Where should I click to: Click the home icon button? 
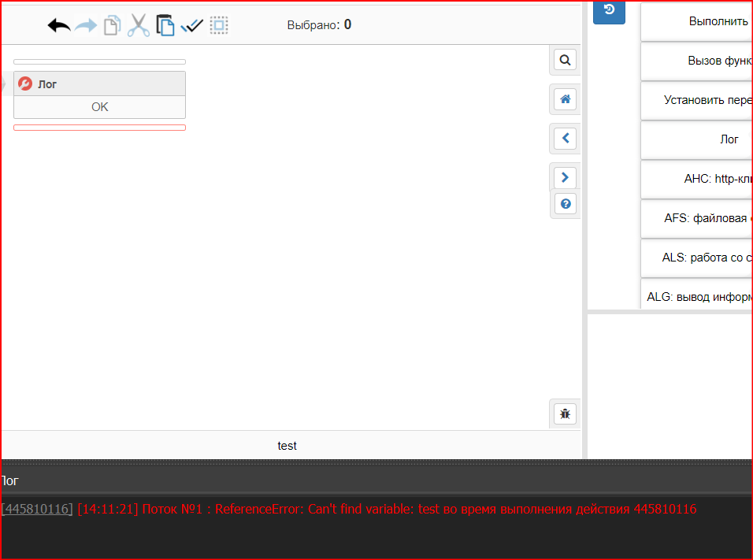tap(565, 99)
